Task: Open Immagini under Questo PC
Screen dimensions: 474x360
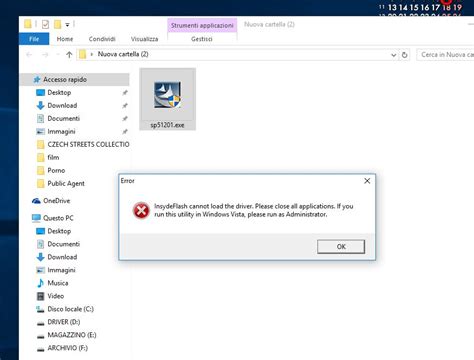Action: point(61,270)
